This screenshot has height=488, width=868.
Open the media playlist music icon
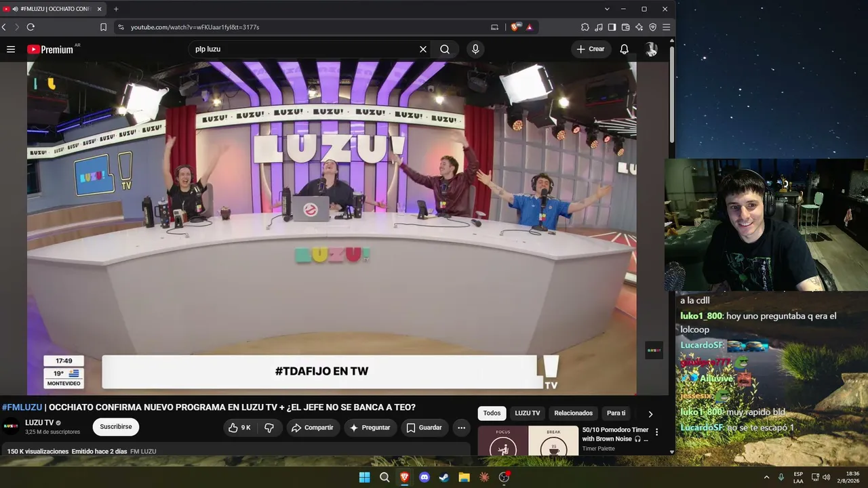[599, 27]
